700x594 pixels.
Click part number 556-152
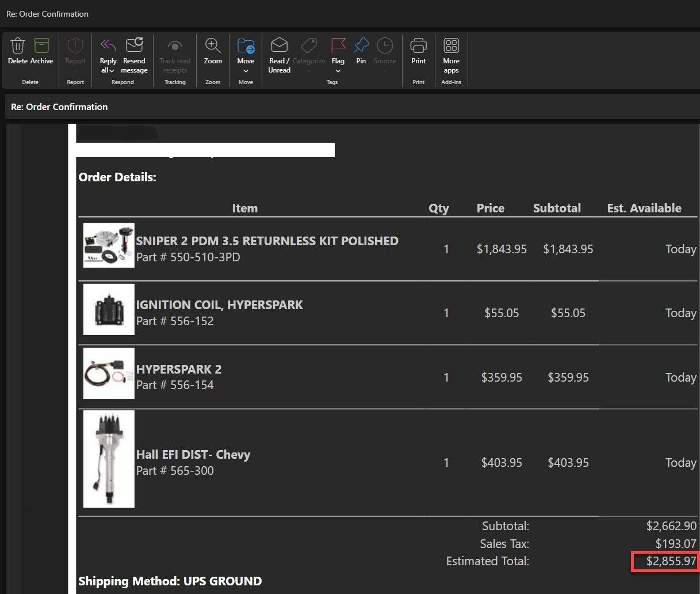point(192,321)
